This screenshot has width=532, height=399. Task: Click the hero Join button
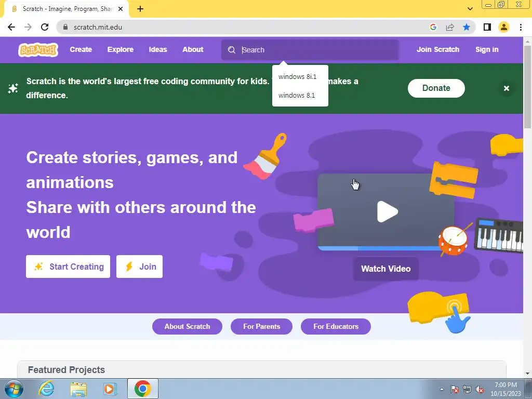(x=139, y=267)
